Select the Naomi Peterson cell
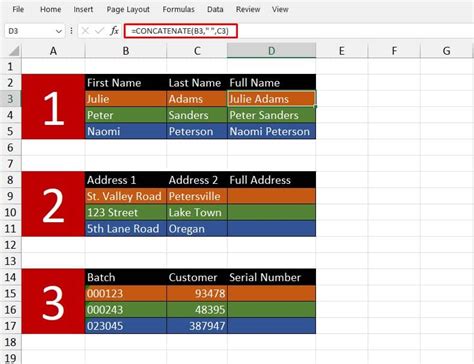The width and height of the screenshot is (474, 364). tap(272, 131)
